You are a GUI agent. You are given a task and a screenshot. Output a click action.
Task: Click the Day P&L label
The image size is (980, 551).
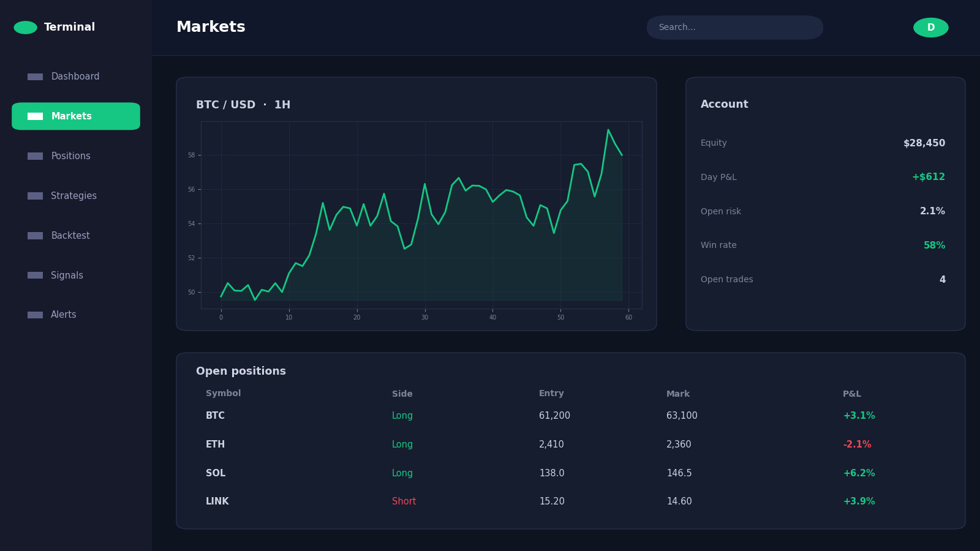coord(718,178)
